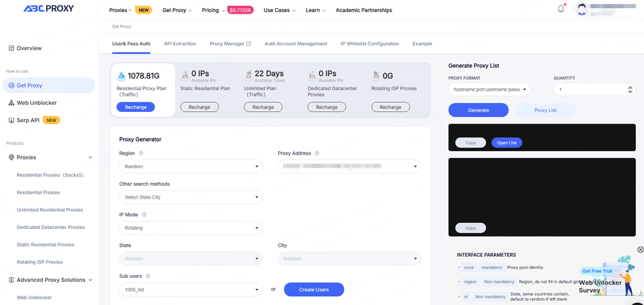Viewport: 644px width, 305px height.
Task: Click the Static Residential Plan icon
Action: [x=185, y=75]
